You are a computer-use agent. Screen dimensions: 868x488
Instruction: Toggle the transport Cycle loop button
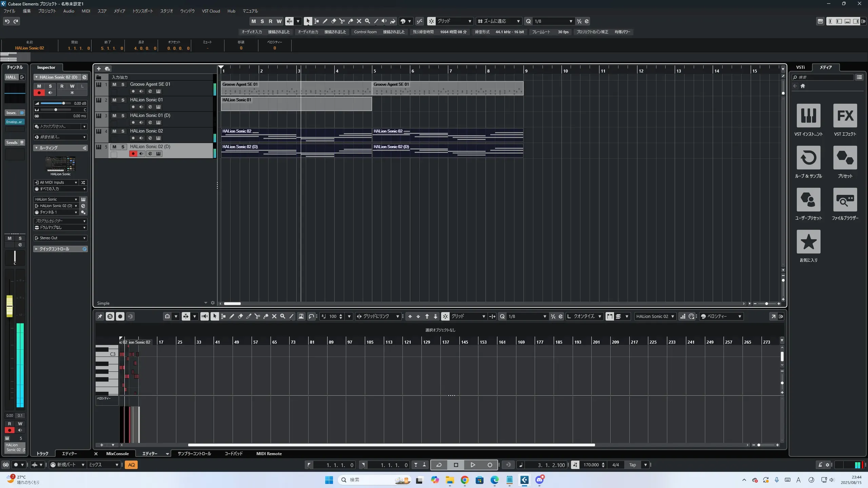click(x=439, y=465)
